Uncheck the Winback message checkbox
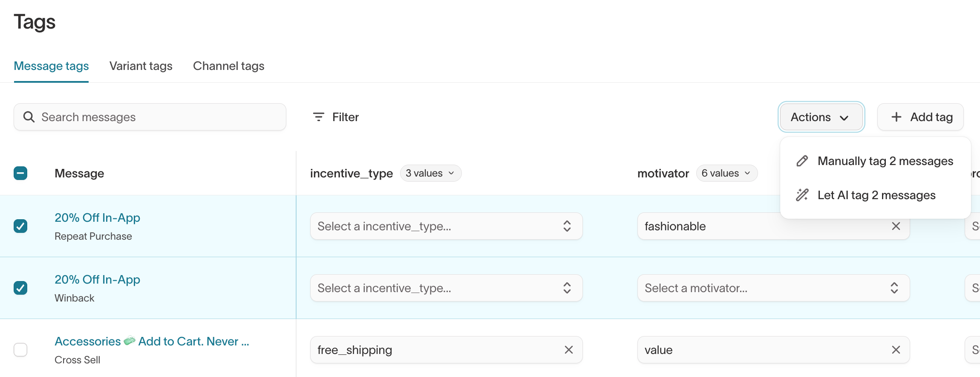 point(20,288)
